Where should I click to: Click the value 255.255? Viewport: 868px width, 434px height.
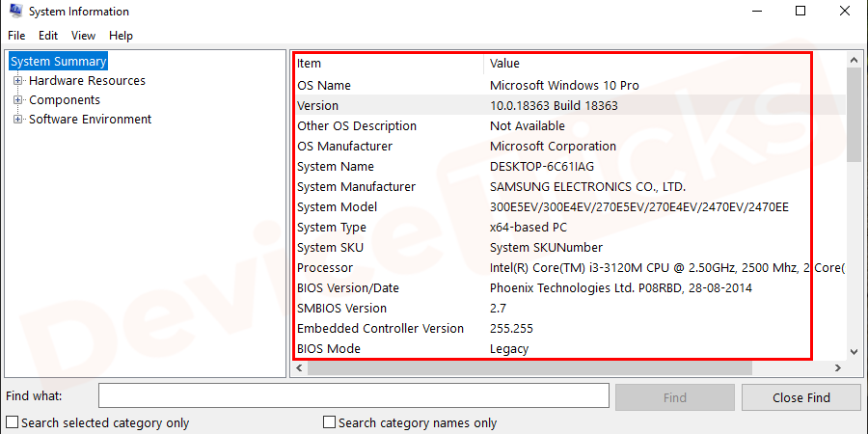click(511, 329)
